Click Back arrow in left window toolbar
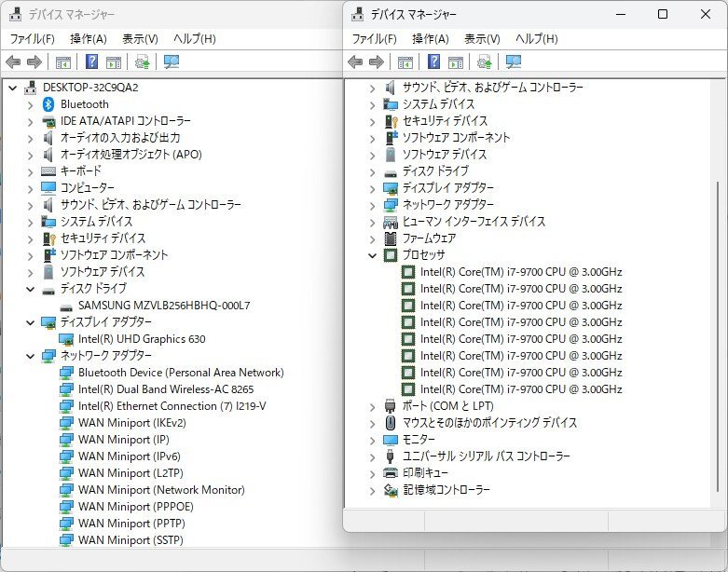 coord(13,61)
